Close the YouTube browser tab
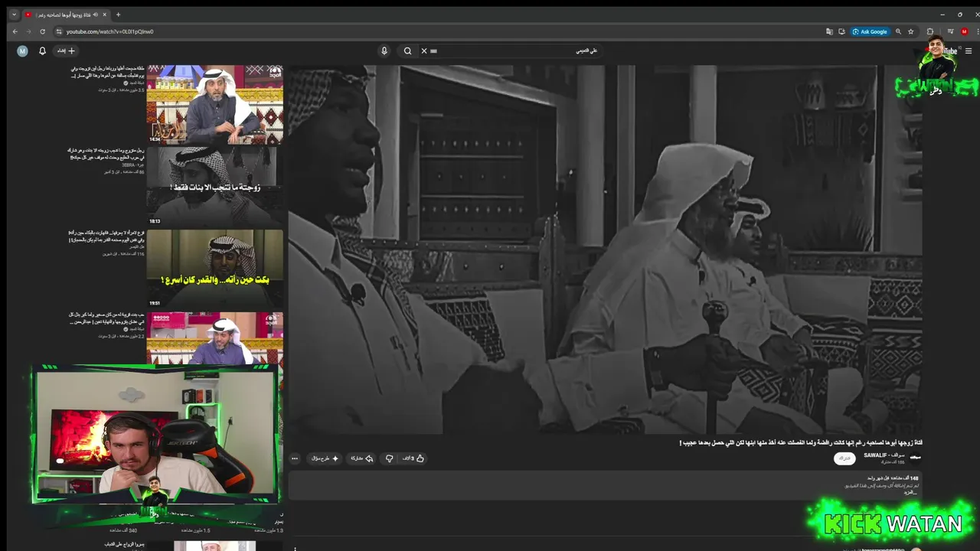980x551 pixels. tap(105, 15)
